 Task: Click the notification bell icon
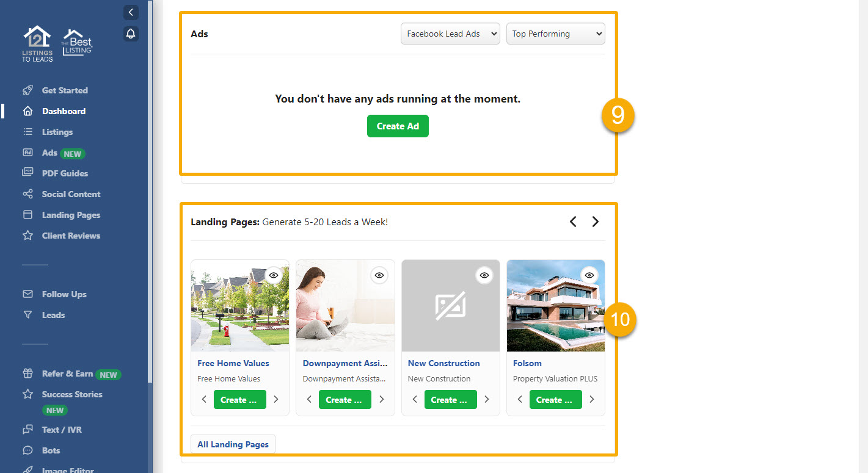tap(131, 34)
